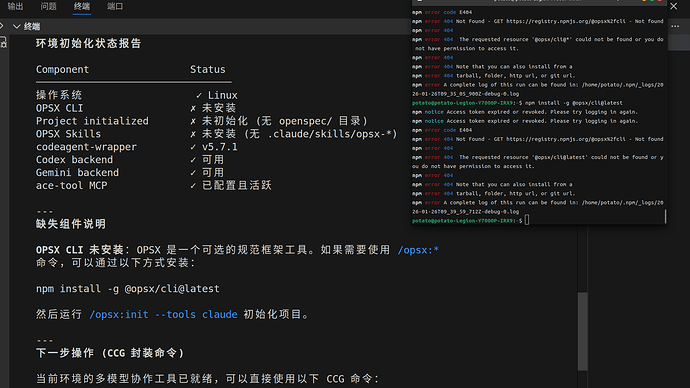Click the '下一步操作 (CCG 封装命令)' heading
Screen dimensions: 690x388
point(110,353)
